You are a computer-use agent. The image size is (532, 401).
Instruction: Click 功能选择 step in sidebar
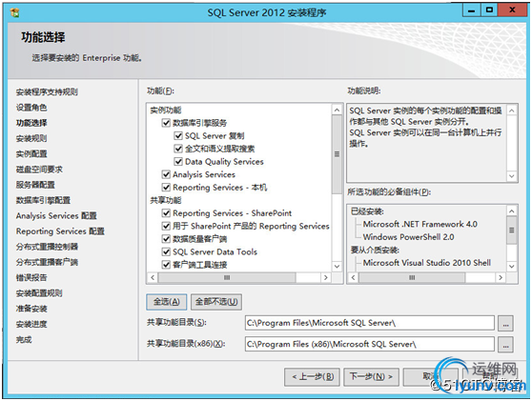pos(31,123)
